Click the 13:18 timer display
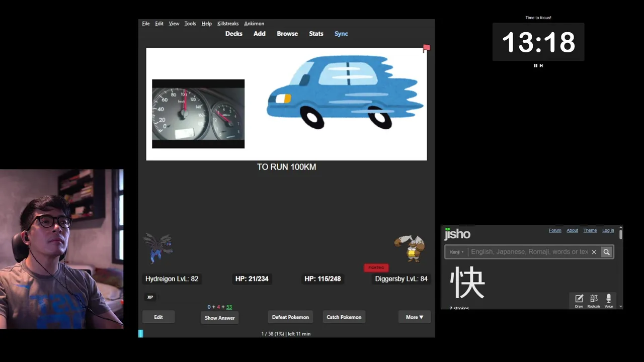The image size is (644, 362). pyautogui.click(x=538, y=42)
